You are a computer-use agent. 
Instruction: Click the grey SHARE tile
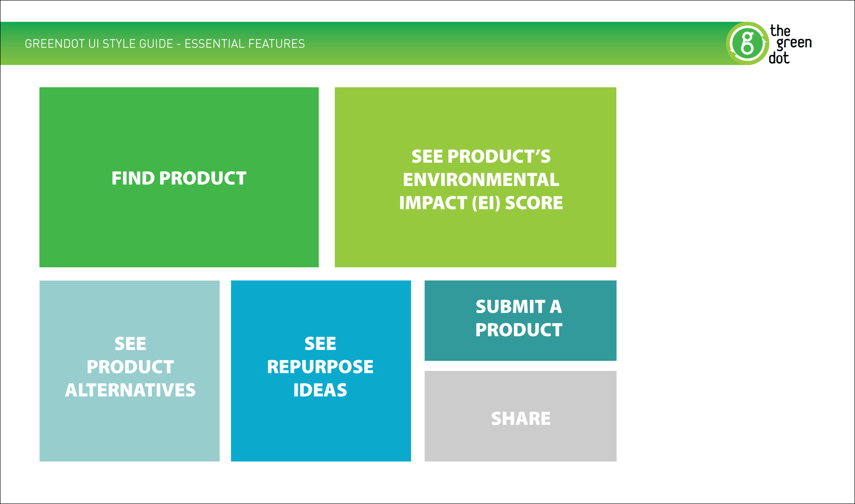click(520, 416)
